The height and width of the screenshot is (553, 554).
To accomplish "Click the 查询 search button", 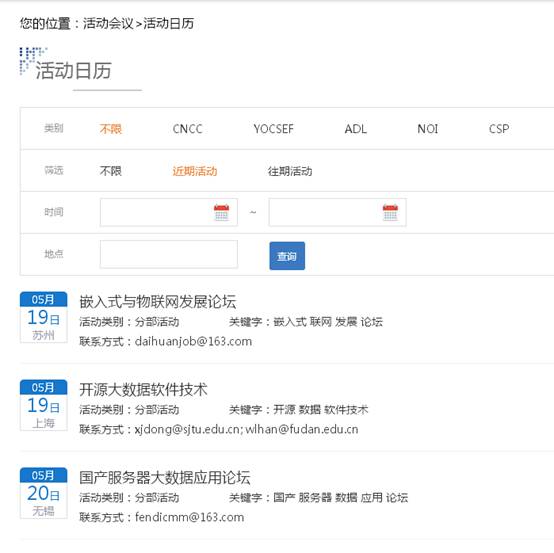I will coord(287,256).
